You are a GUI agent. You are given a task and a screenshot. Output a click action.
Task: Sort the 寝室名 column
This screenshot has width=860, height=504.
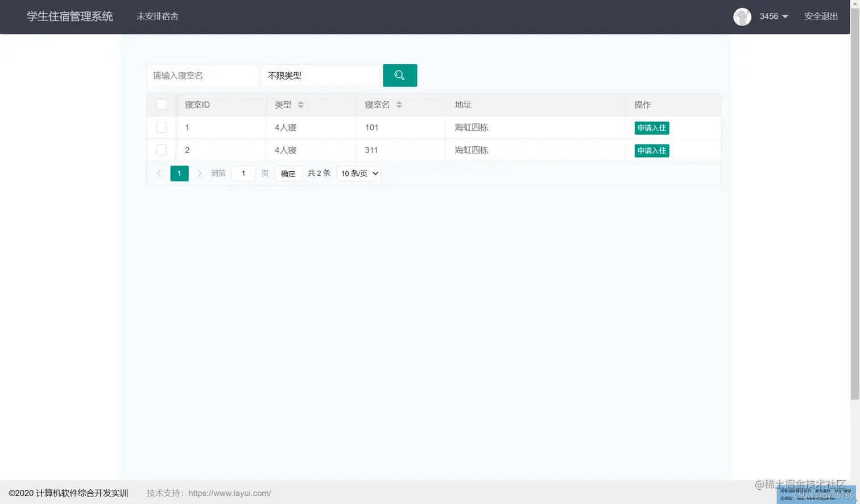point(399,105)
